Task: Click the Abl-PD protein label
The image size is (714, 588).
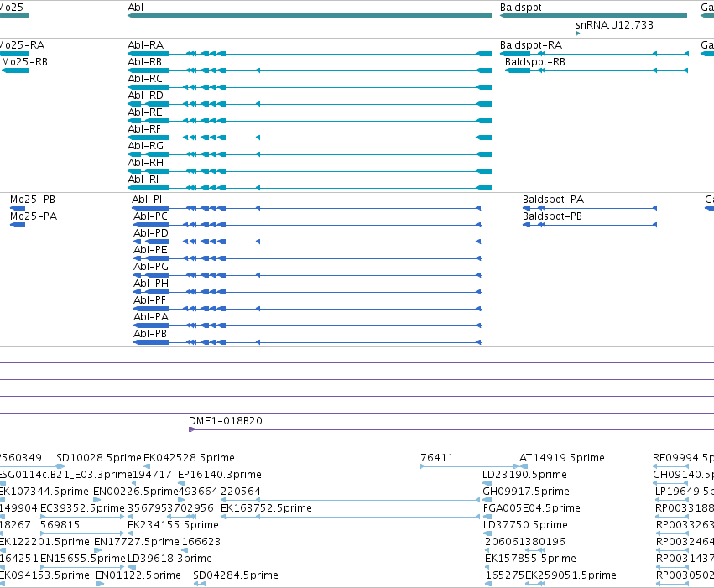Action: 151,233
